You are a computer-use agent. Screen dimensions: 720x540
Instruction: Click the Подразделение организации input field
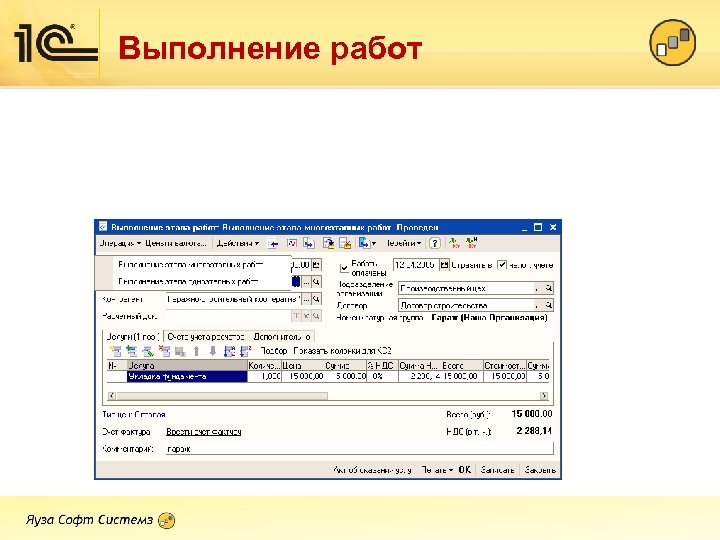coord(466,288)
